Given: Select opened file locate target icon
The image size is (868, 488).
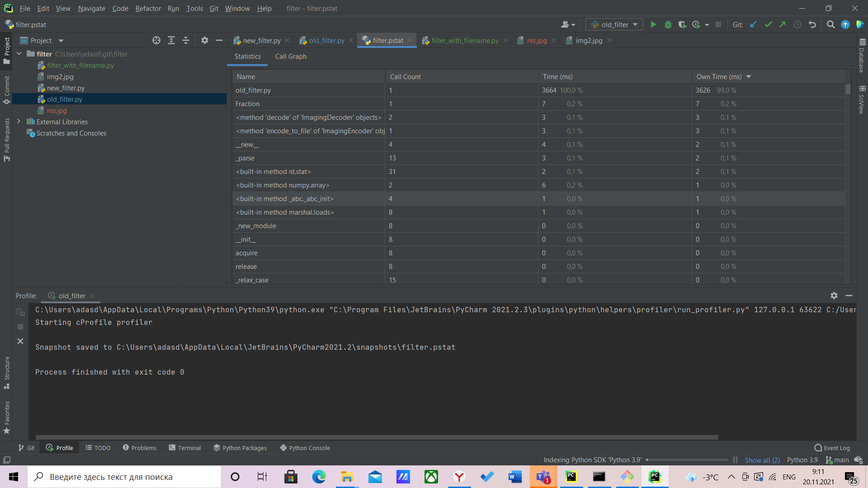Looking at the screenshot, I should (156, 40).
